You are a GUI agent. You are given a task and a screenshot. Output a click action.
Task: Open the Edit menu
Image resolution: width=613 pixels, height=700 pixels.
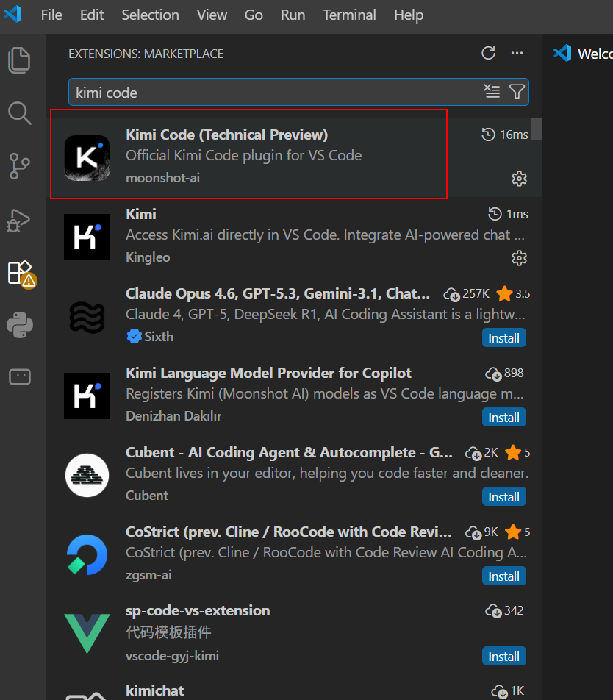point(92,15)
